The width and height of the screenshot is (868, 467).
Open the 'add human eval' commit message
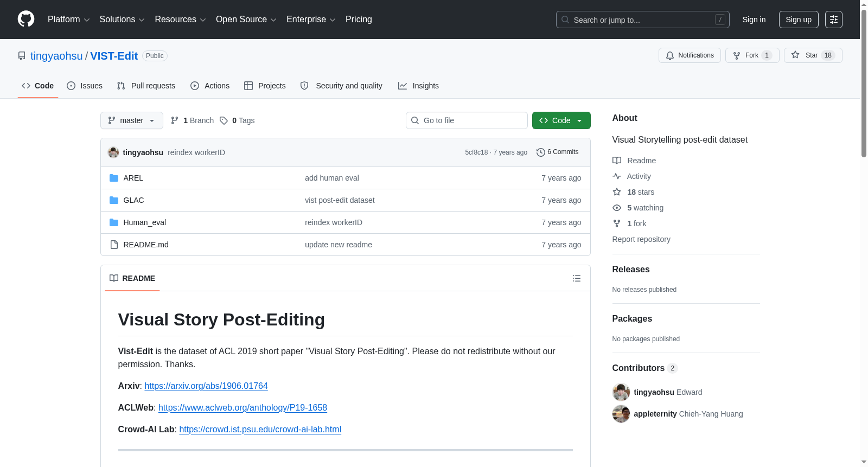[332, 178]
